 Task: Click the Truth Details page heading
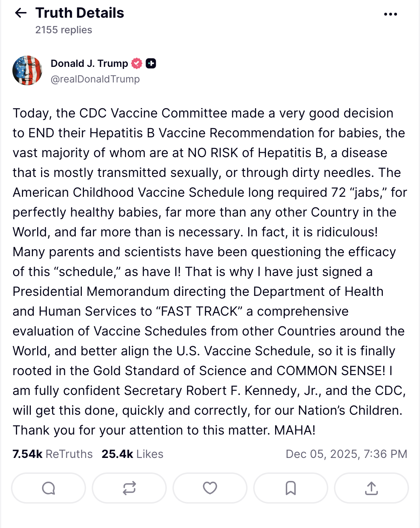pyautogui.click(x=80, y=13)
